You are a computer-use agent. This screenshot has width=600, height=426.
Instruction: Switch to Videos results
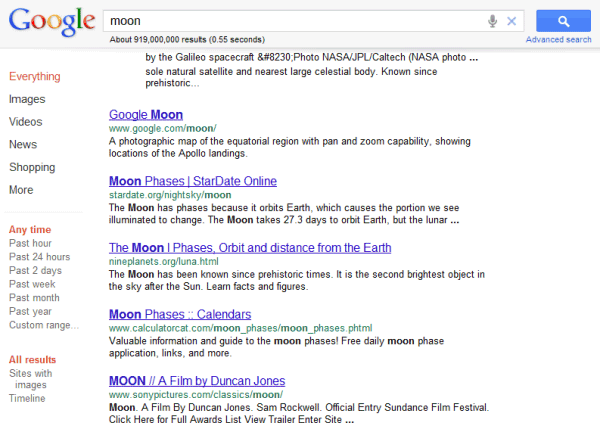(x=26, y=122)
